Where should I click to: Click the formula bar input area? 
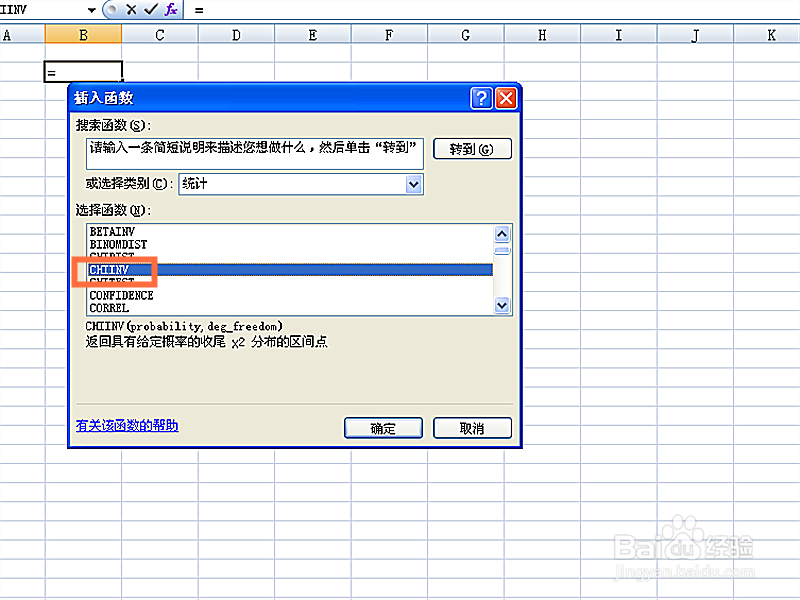(x=492, y=10)
